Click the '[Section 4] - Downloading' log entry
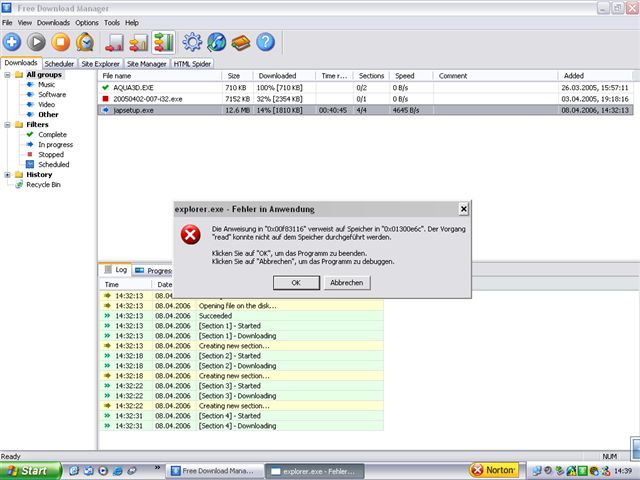Viewport: 640px width, 480px height. [241, 426]
